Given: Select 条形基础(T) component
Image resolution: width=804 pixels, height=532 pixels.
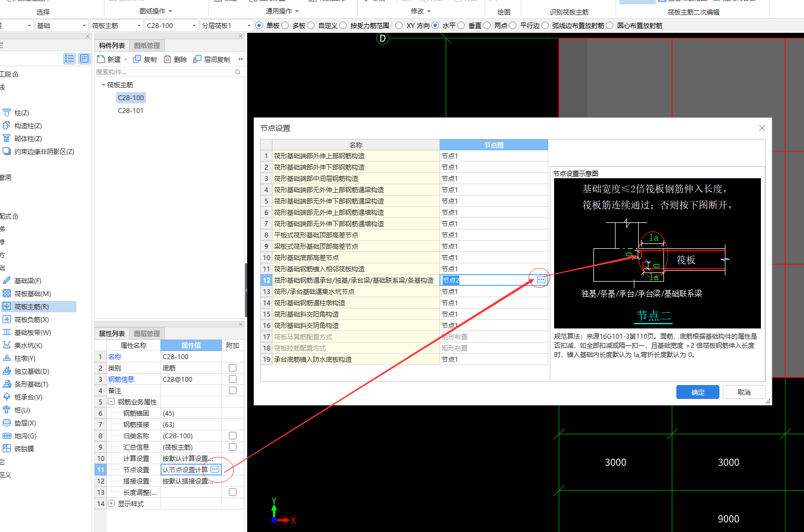Looking at the screenshot, I should point(31,384).
